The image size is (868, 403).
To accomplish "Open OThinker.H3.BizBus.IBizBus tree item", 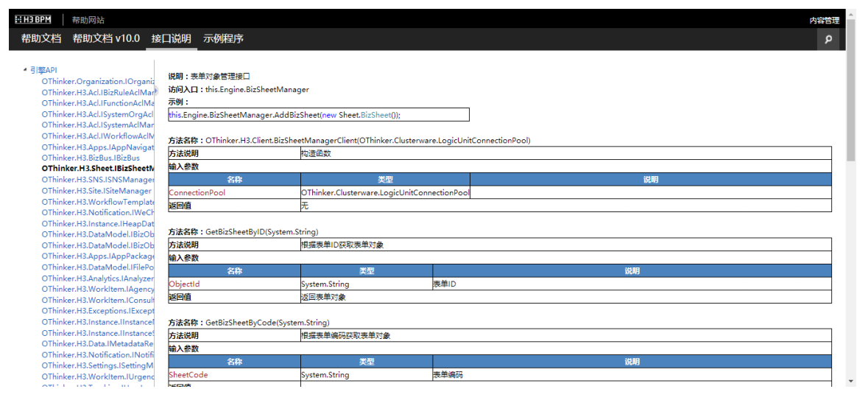I will (91, 158).
